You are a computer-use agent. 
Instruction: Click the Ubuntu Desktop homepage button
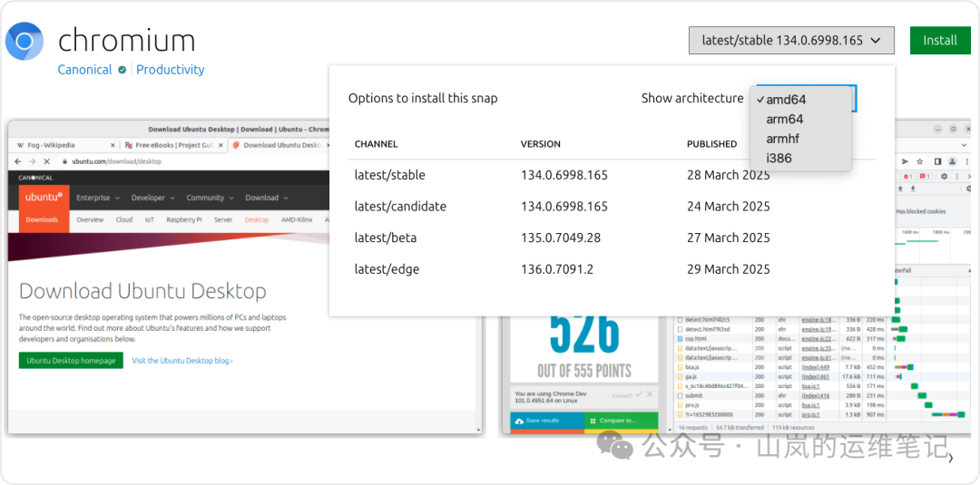[71, 360]
